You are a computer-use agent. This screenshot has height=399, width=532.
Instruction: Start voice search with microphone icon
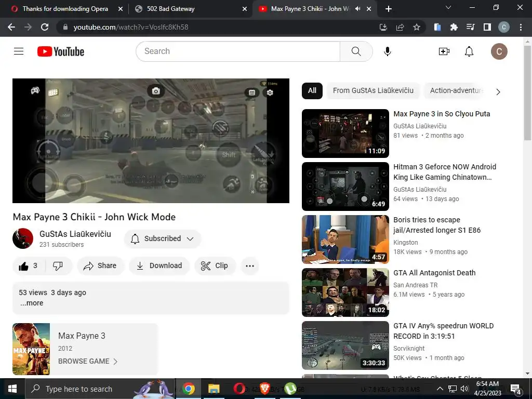(x=388, y=51)
